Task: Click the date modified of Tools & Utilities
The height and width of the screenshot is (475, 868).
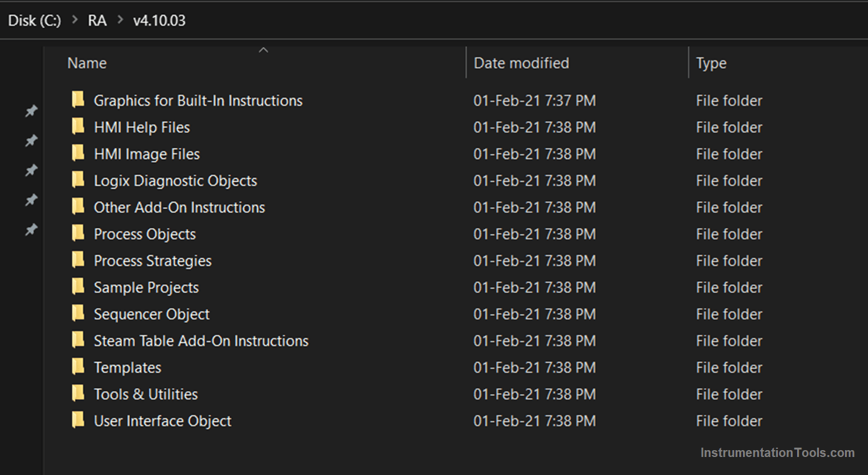Action: pyautogui.click(x=535, y=395)
